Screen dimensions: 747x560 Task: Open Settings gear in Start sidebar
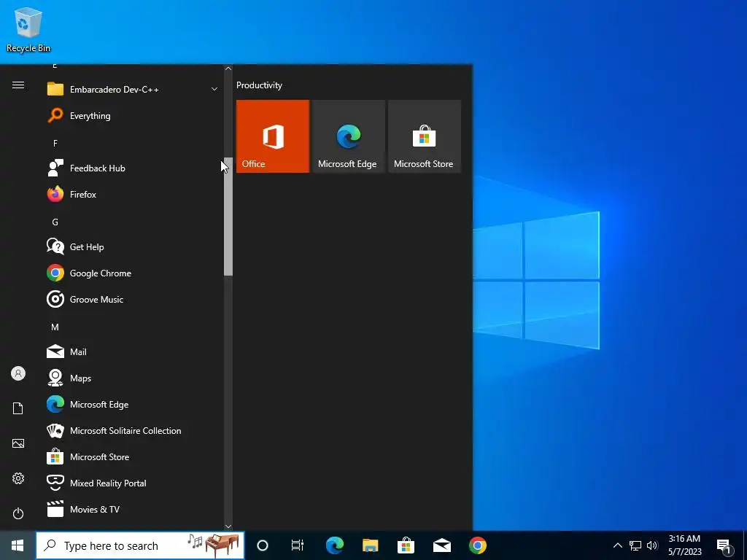point(18,478)
